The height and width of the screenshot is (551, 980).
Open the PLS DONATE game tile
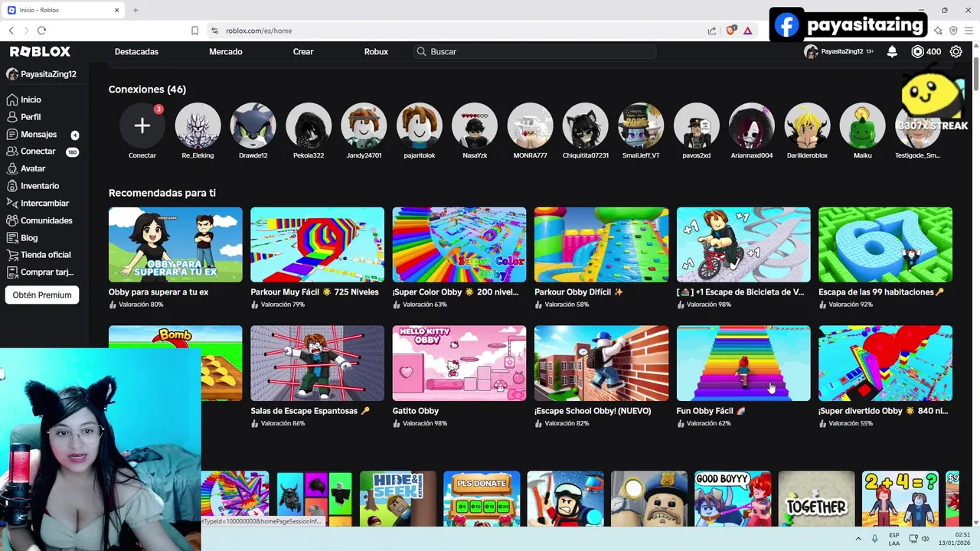tap(482, 498)
